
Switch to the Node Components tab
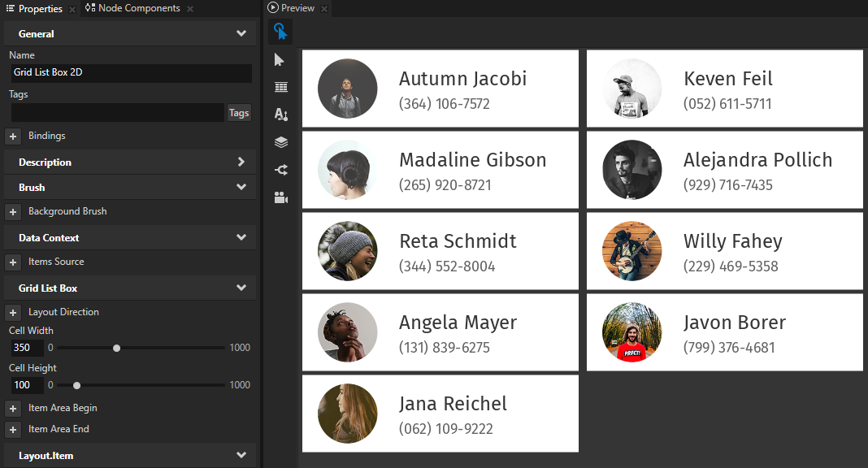[x=138, y=8]
